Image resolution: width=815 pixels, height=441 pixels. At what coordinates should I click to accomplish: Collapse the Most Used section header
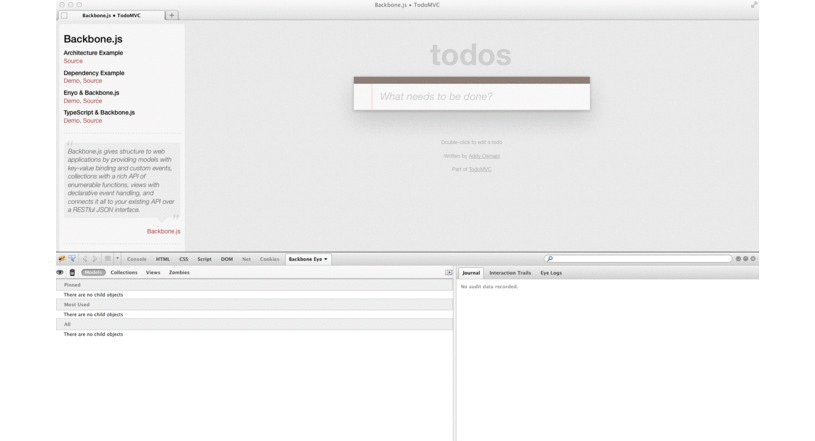pyautogui.click(x=255, y=305)
